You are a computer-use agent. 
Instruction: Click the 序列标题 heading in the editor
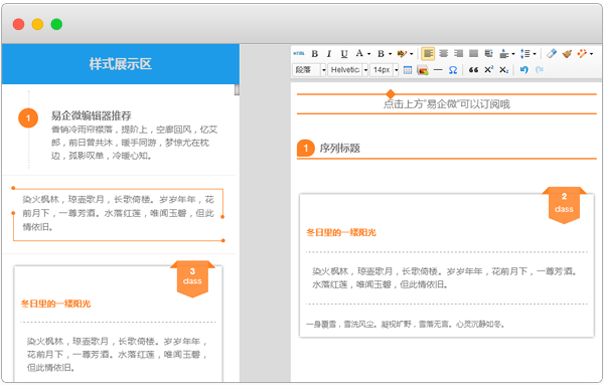point(340,148)
